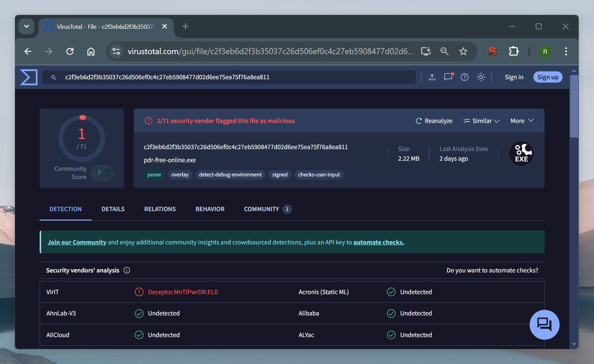Open the SEO extension icon

[493, 51]
